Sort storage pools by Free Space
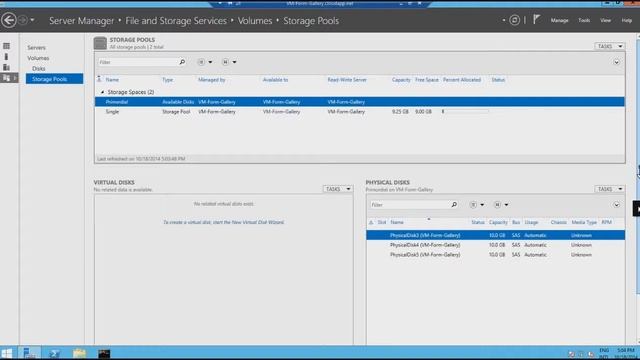The image size is (640, 360). [x=427, y=80]
